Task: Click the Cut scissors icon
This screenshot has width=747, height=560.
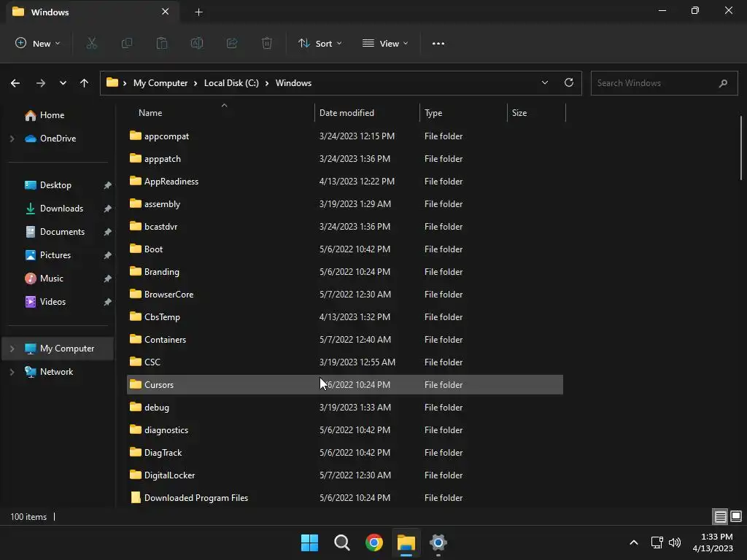Action: point(91,43)
